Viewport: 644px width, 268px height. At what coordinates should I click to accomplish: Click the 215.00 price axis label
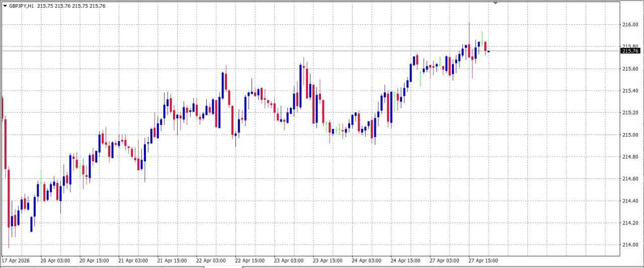(630, 135)
